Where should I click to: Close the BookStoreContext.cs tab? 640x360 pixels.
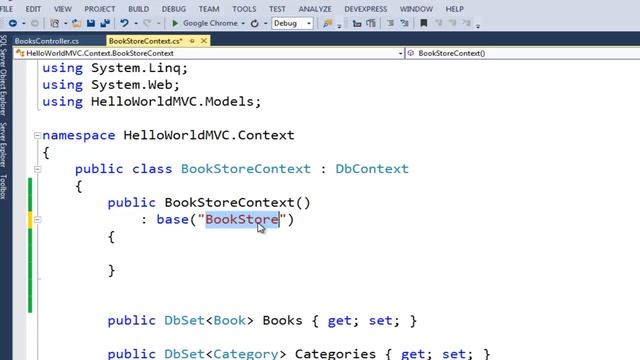click(x=204, y=40)
